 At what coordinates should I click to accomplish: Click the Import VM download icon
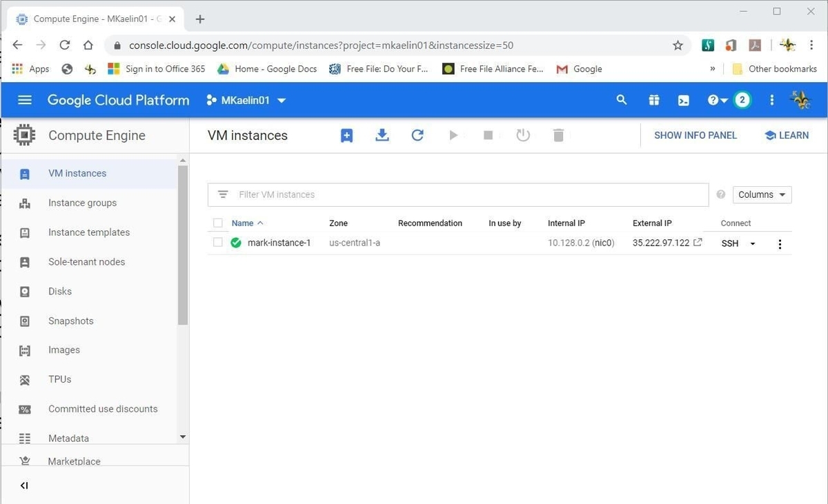382,136
